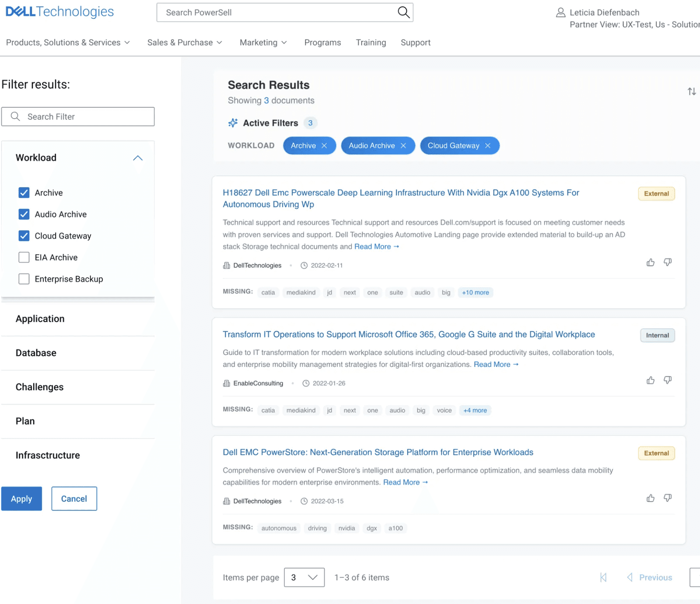The height and width of the screenshot is (604, 700).
Task: Expand the Plan filter section
Action: coord(78,421)
